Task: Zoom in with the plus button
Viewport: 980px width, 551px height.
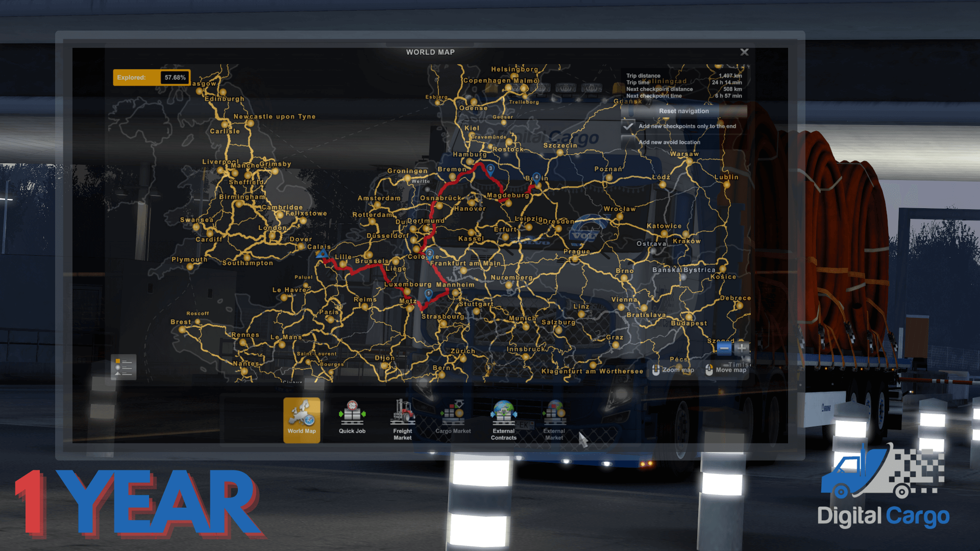Action: [742, 348]
